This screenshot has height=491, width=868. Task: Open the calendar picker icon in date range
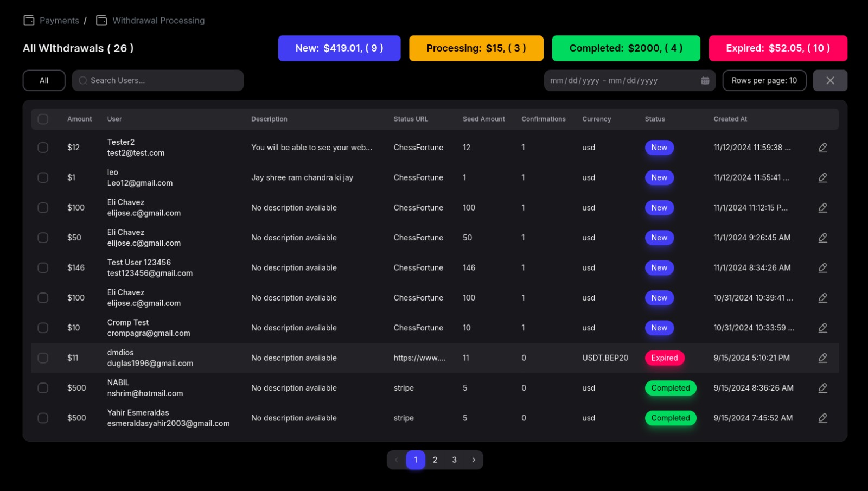[705, 81]
